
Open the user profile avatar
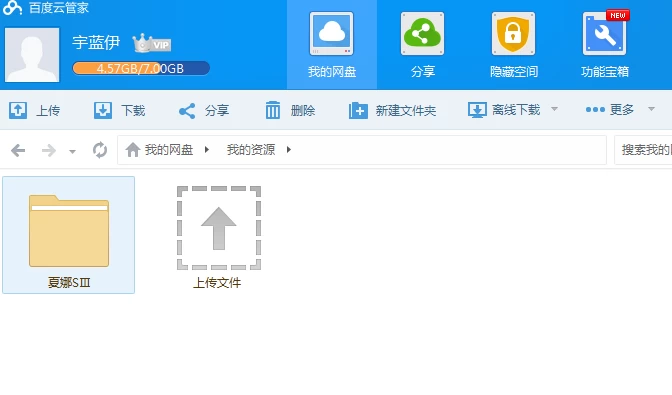(32, 55)
